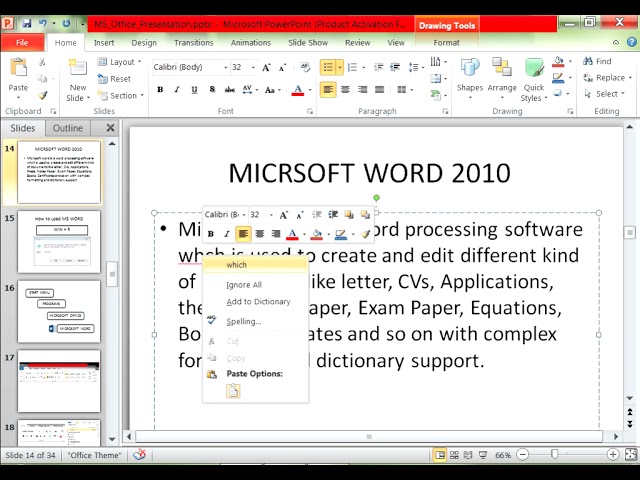Expand the Replace dropdown arrow
The height and width of the screenshot is (480, 640).
coord(630,78)
